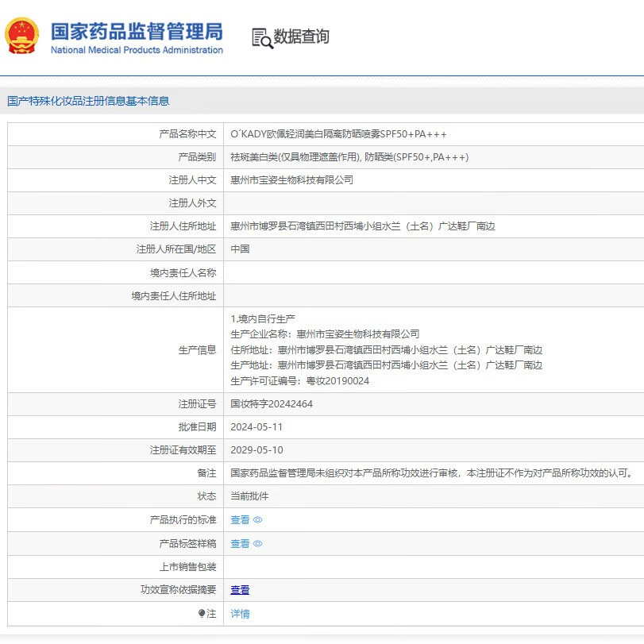Click the eye icon next to 产品执行的标准 查看
The height and width of the screenshot is (644, 644).
(x=256, y=520)
